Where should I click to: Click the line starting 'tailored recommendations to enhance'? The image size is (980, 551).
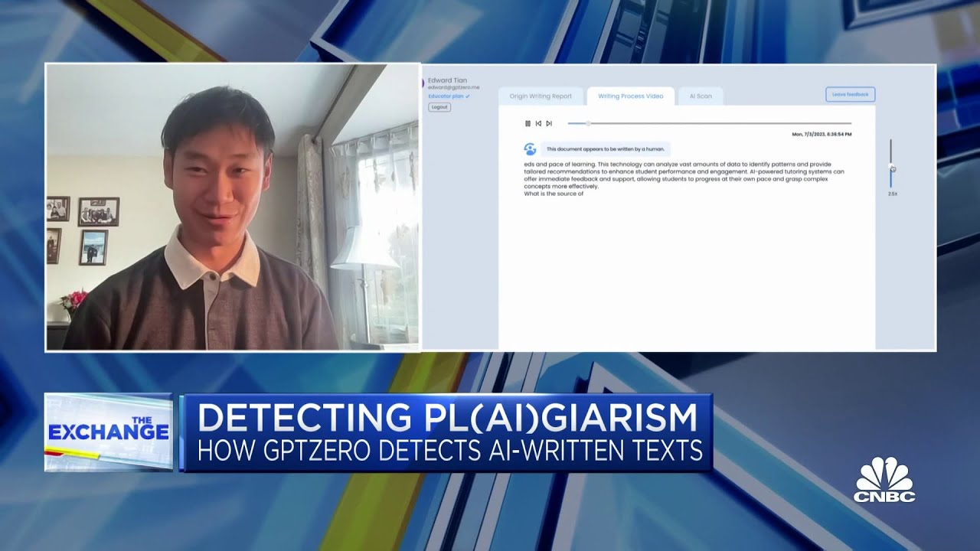point(684,171)
